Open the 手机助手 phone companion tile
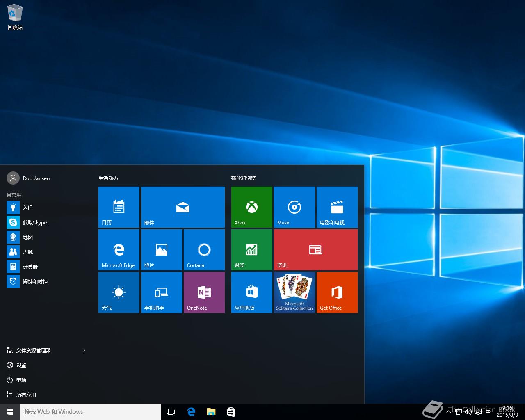 [162, 292]
